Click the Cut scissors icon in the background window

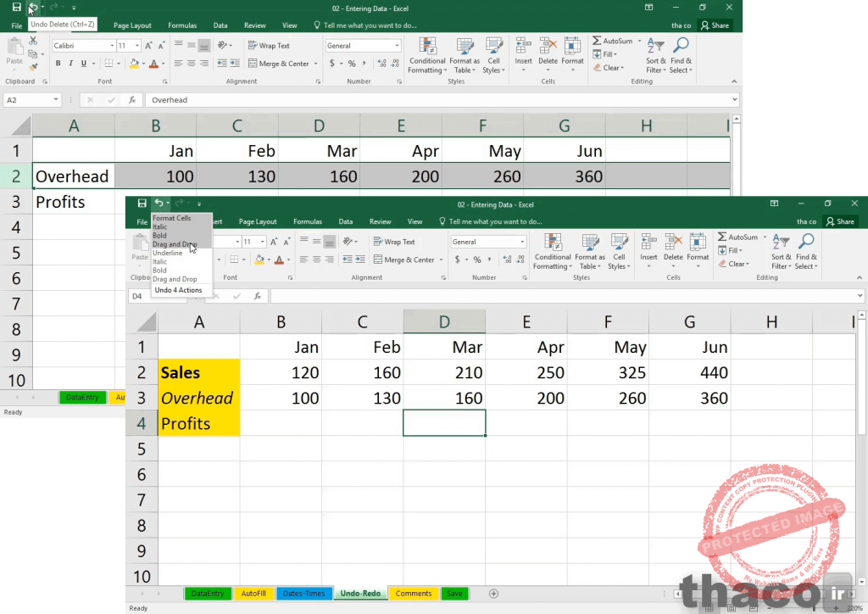pos(33,42)
